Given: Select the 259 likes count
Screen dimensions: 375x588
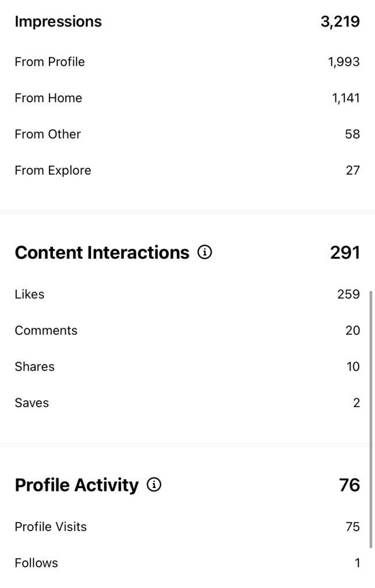Looking at the screenshot, I should (x=349, y=294).
